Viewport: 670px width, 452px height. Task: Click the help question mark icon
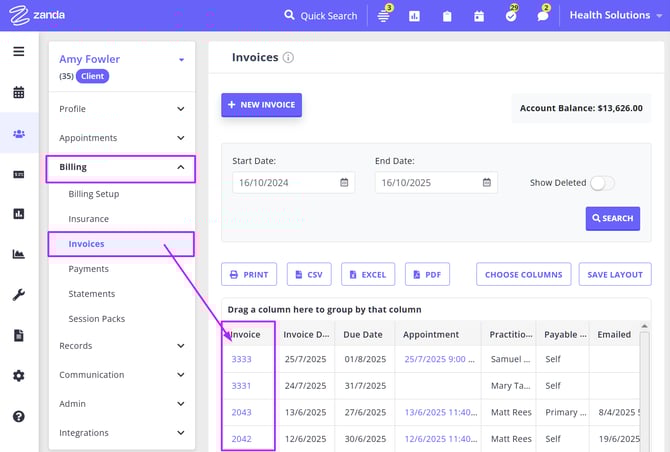pos(18,416)
